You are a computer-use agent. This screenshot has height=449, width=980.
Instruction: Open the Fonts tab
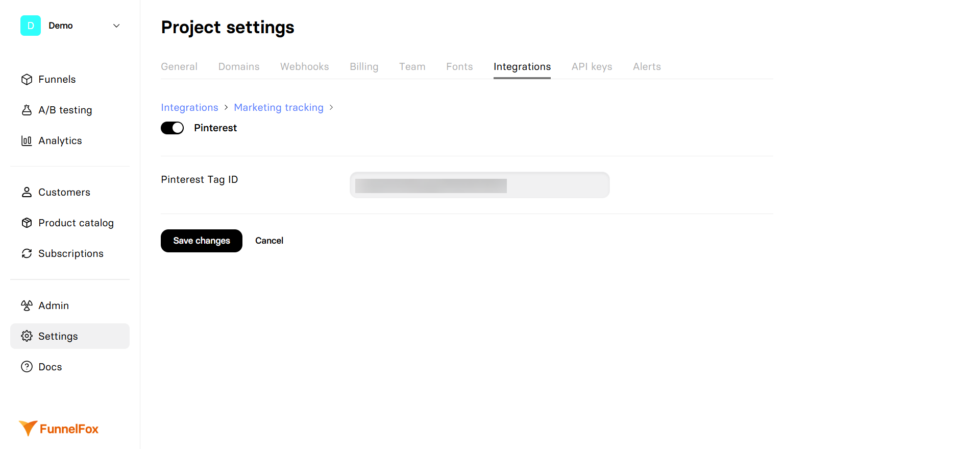pyautogui.click(x=459, y=66)
